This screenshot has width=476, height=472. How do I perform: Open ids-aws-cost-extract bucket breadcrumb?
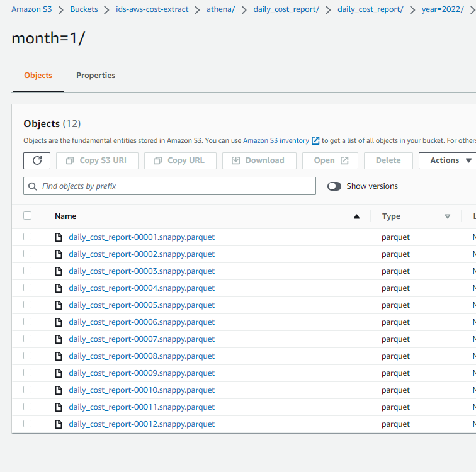(152, 9)
